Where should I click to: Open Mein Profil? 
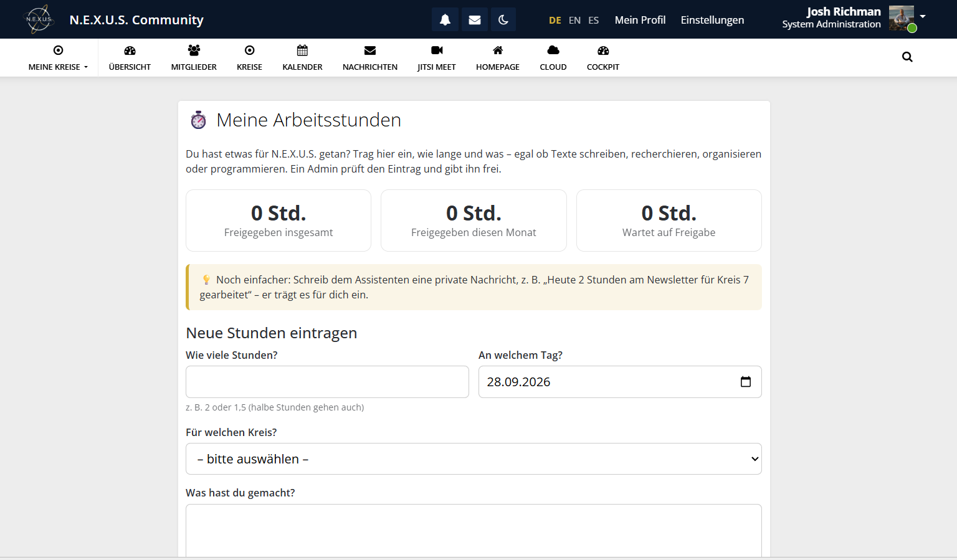point(640,20)
